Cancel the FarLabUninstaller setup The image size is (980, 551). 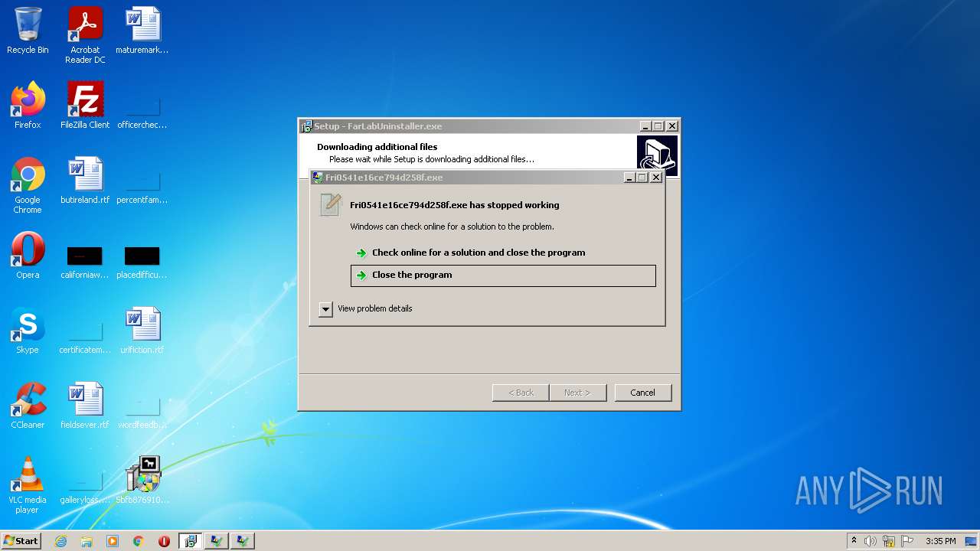click(x=643, y=393)
